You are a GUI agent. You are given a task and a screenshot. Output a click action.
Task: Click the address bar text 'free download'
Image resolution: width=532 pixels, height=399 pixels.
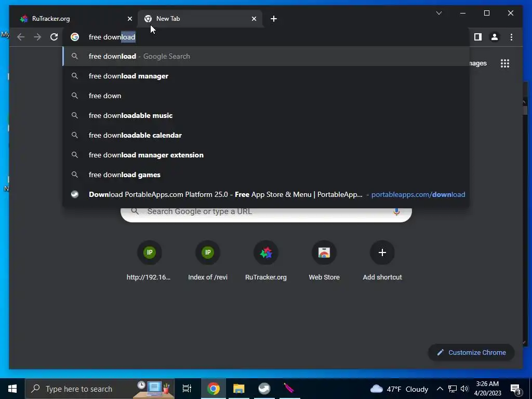[x=112, y=37]
